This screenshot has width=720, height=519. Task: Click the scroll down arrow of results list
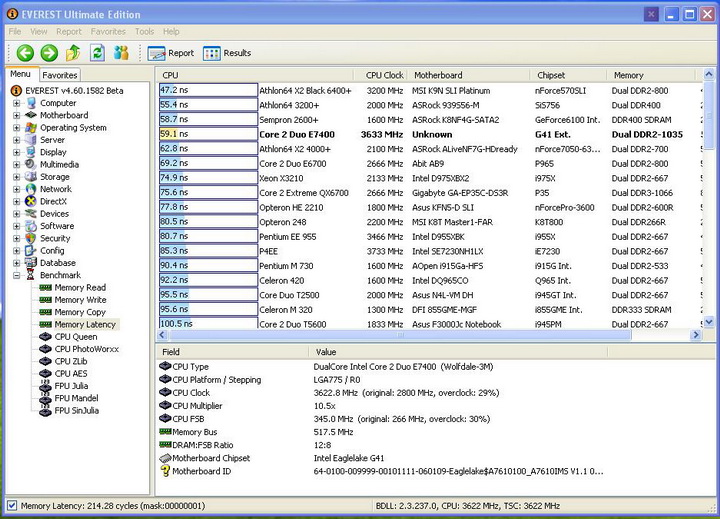(709, 322)
